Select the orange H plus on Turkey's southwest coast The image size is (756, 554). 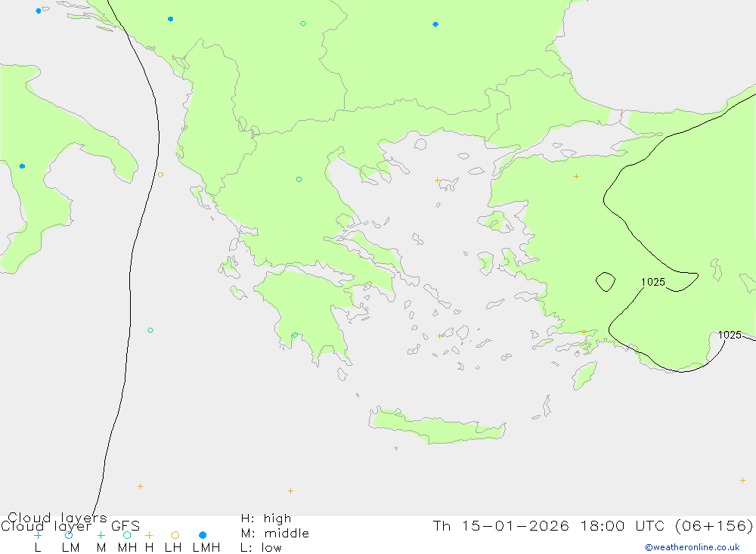coord(584,333)
